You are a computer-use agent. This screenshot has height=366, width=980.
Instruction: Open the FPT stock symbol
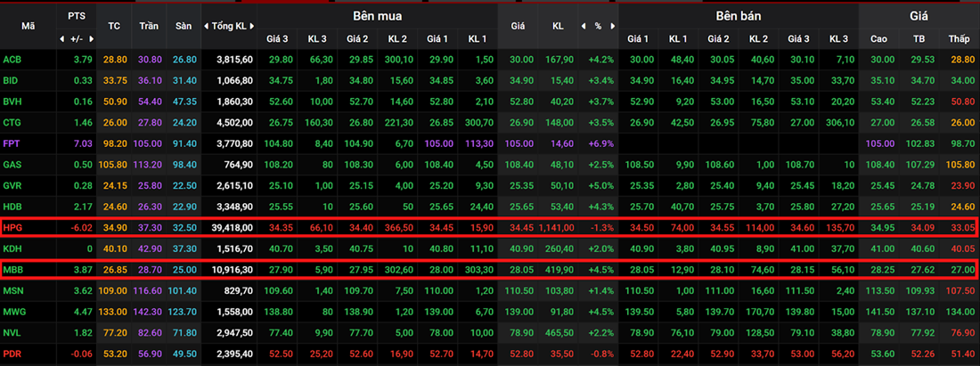click(12, 142)
